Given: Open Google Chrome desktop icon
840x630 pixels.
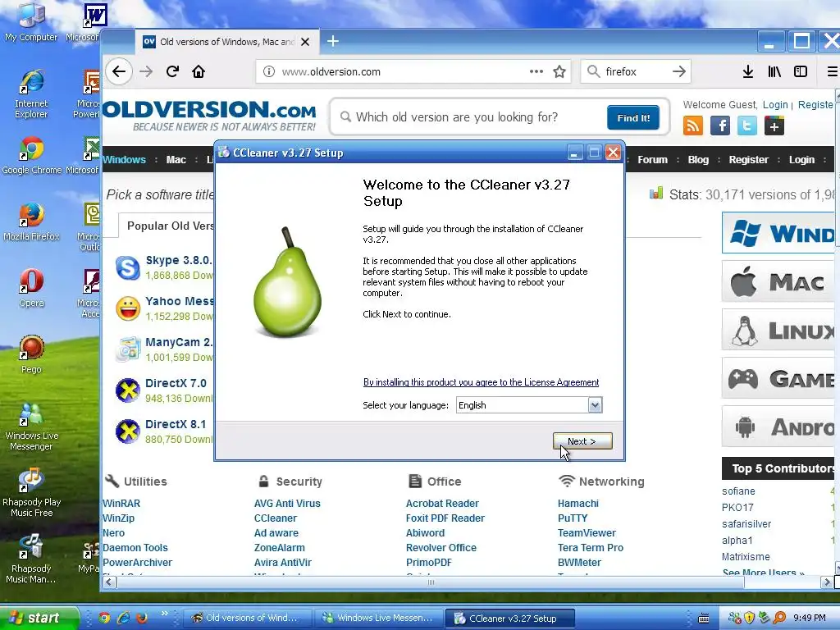Looking at the screenshot, I should coord(32,155).
